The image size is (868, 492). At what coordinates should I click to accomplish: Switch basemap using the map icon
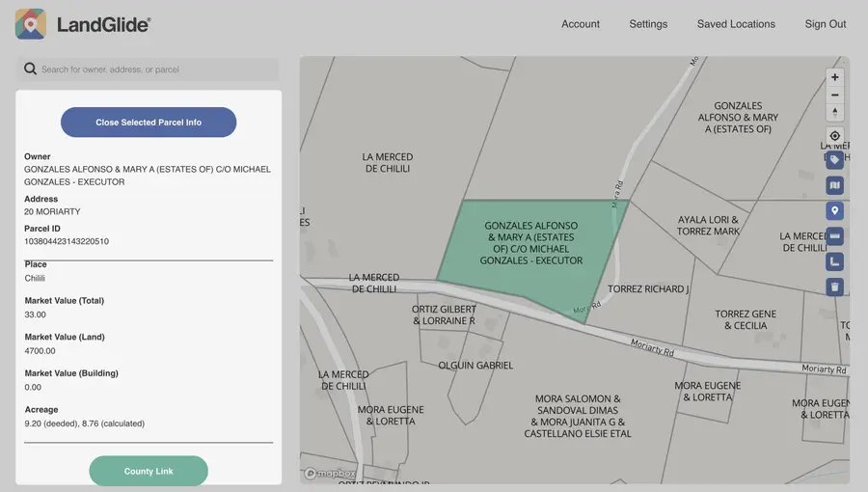pyautogui.click(x=835, y=185)
